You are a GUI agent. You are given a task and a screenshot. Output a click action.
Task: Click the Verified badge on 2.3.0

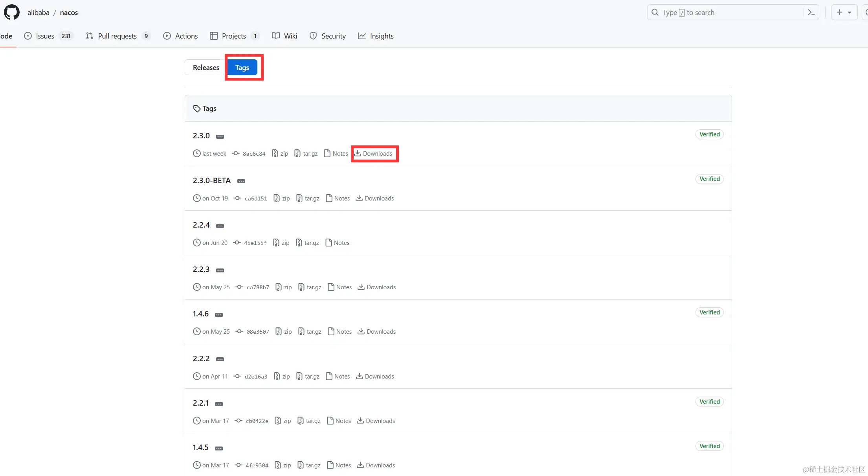pos(710,134)
